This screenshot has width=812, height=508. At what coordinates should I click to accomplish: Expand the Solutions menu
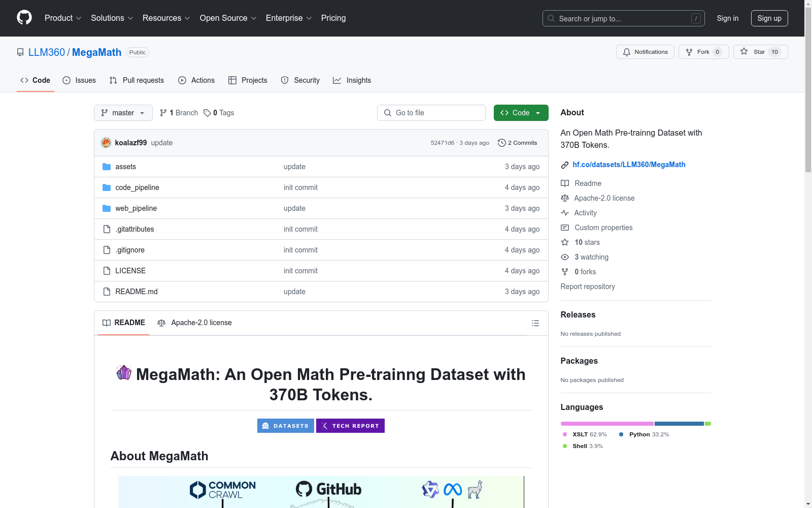coord(112,18)
